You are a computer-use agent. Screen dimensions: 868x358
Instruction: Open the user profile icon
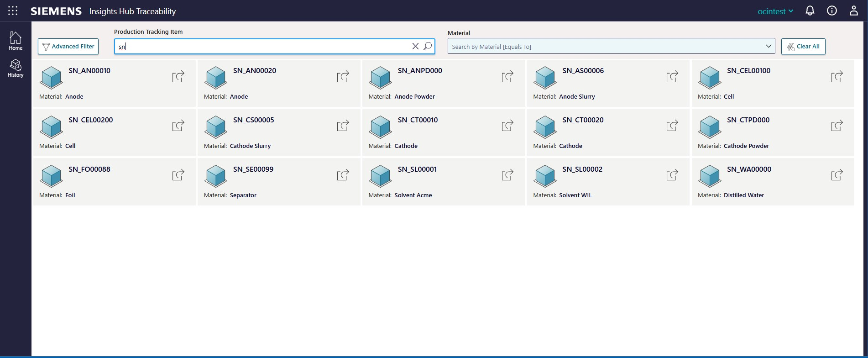point(853,11)
